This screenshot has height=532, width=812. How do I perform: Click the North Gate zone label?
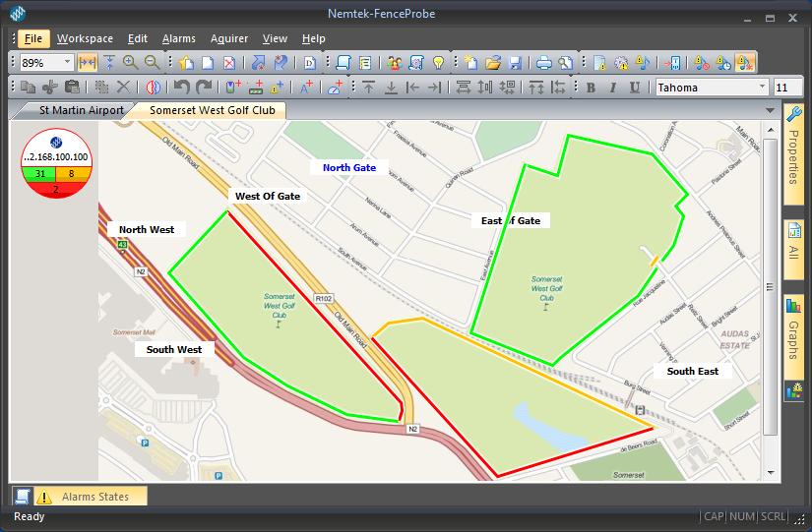(349, 167)
